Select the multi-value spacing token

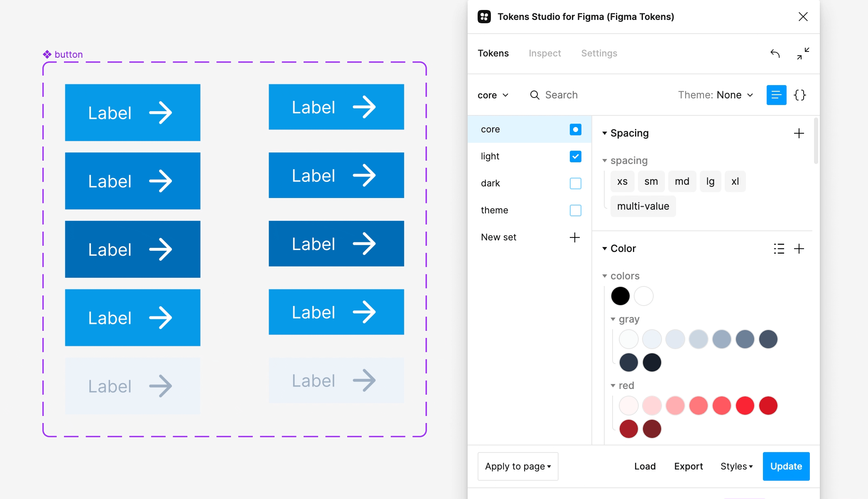pos(643,206)
